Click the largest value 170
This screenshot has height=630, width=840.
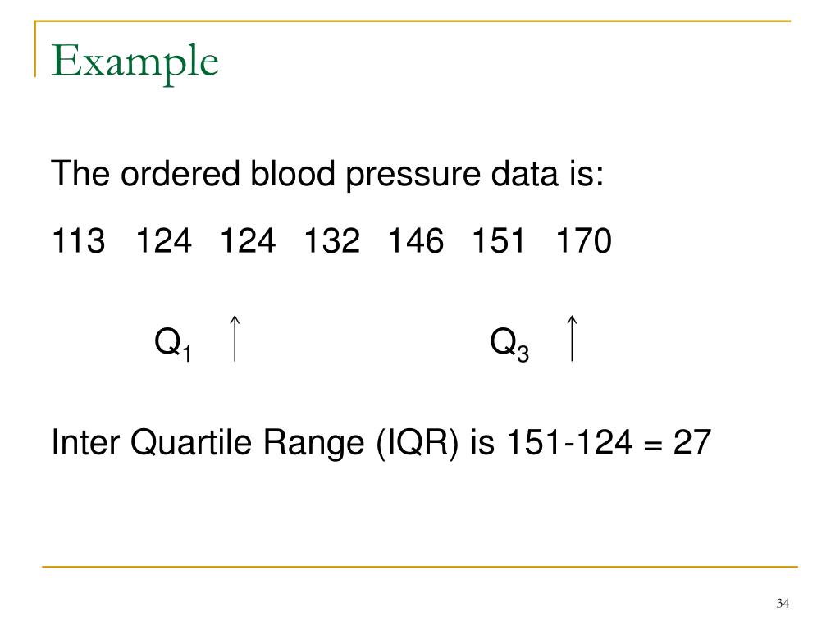click(583, 240)
